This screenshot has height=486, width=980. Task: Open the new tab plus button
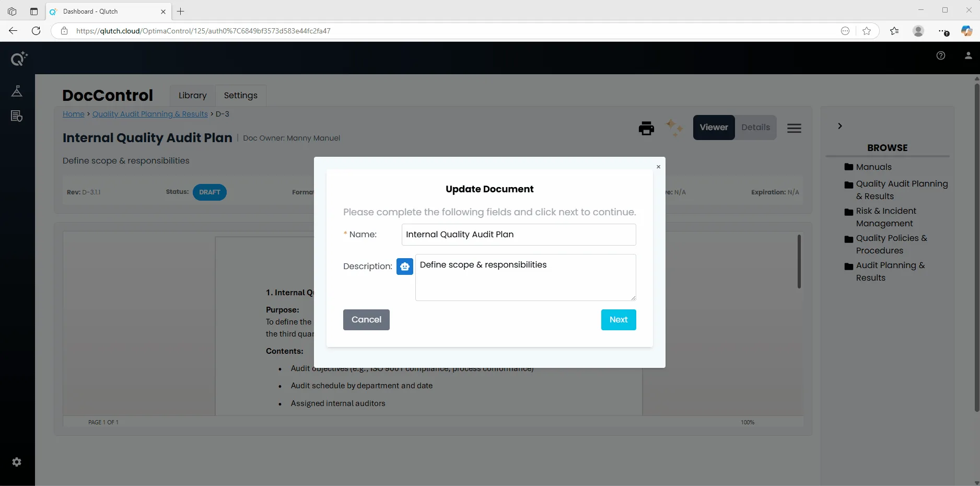click(181, 11)
